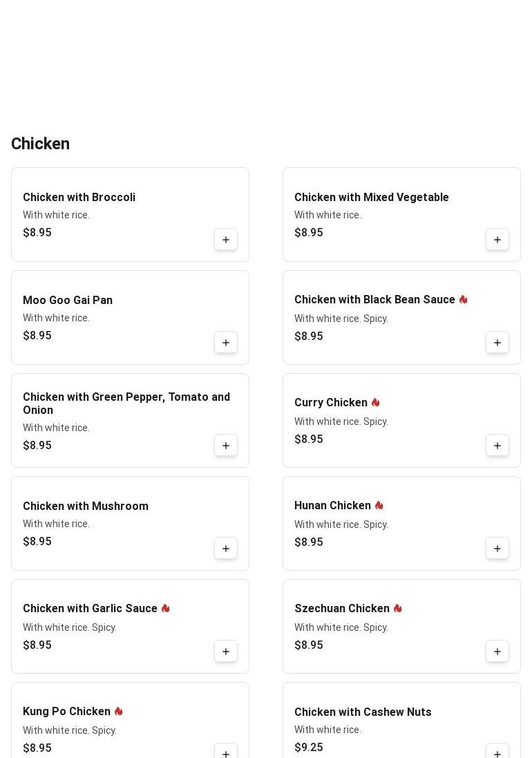This screenshot has width=532, height=758.
Task: Click Chicken with Black Bean Sauce title
Action: pos(374,300)
